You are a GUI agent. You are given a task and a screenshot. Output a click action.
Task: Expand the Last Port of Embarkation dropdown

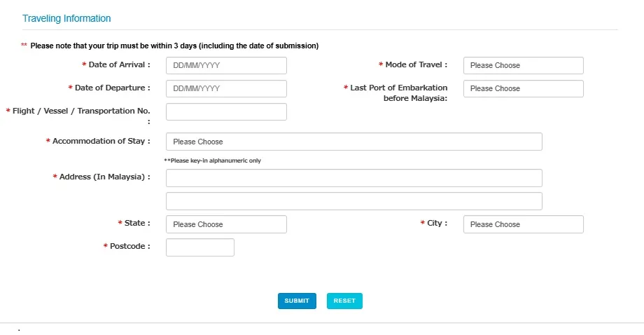click(523, 88)
